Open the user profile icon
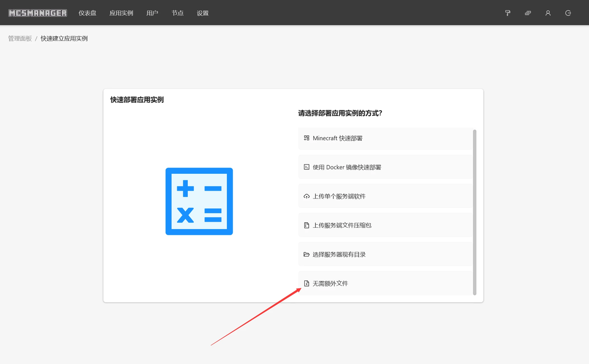This screenshot has width=589, height=364. click(x=548, y=13)
